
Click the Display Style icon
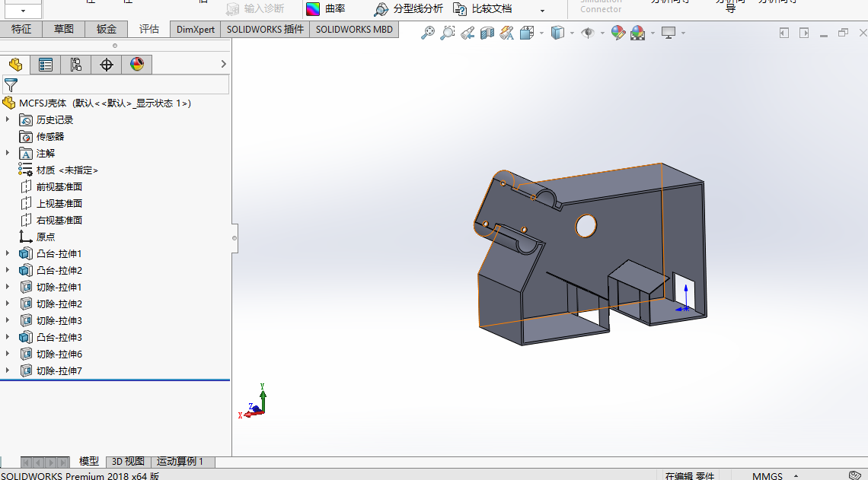point(557,33)
